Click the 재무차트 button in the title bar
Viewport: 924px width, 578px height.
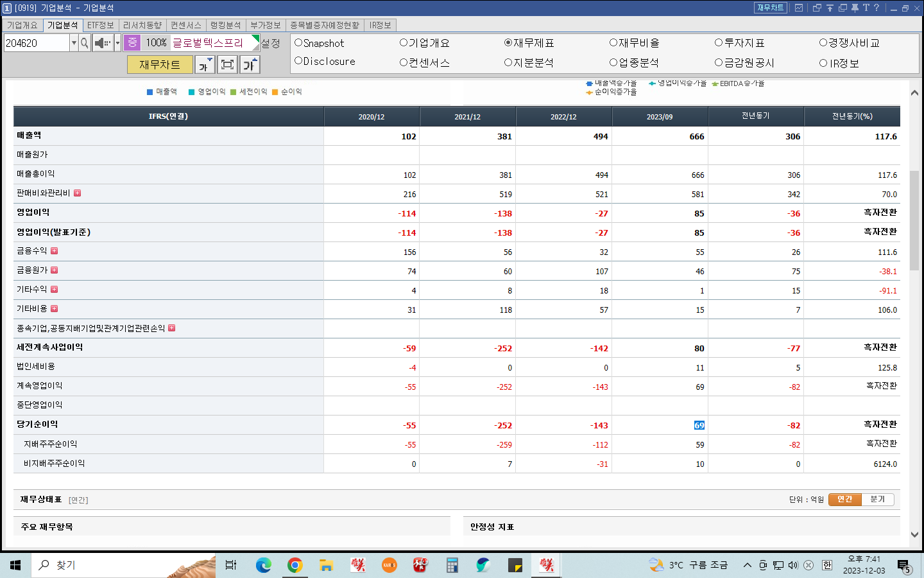tap(771, 8)
